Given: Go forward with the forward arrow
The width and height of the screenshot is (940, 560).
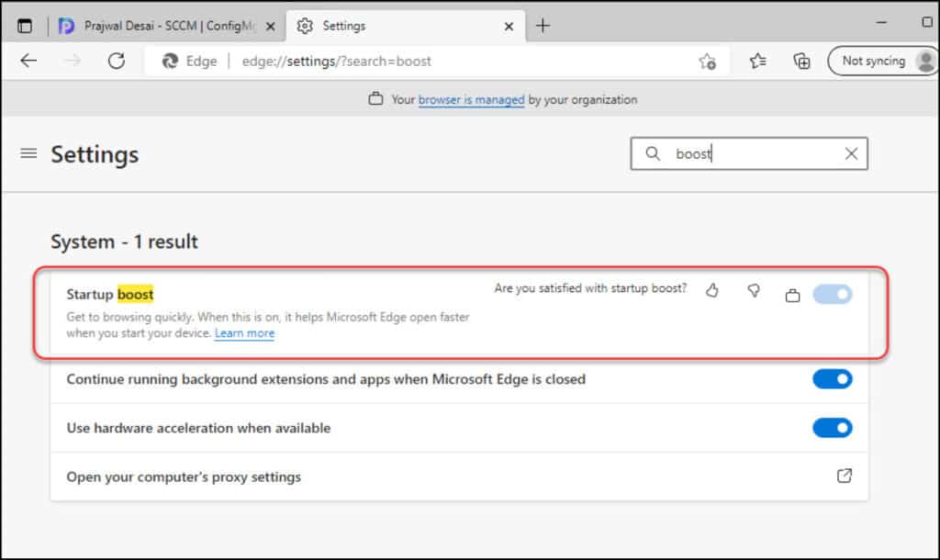Looking at the screenshot, I should pyautogui.click(x=73, y=61).
